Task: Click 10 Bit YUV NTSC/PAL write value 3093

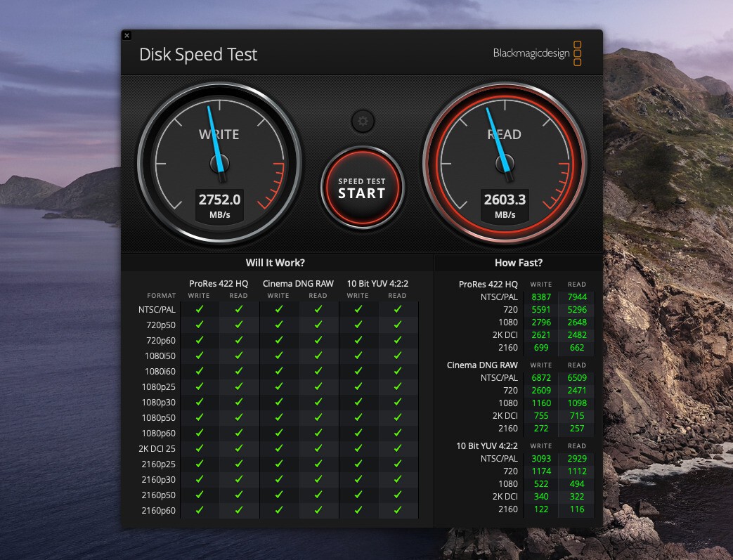Action: [541, 459]
